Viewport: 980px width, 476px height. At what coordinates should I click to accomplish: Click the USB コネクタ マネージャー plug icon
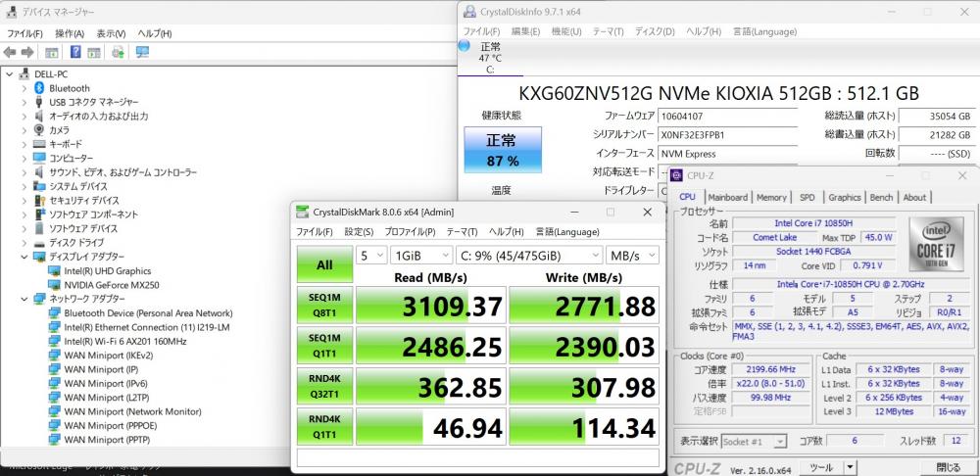[x=39, y=102]
